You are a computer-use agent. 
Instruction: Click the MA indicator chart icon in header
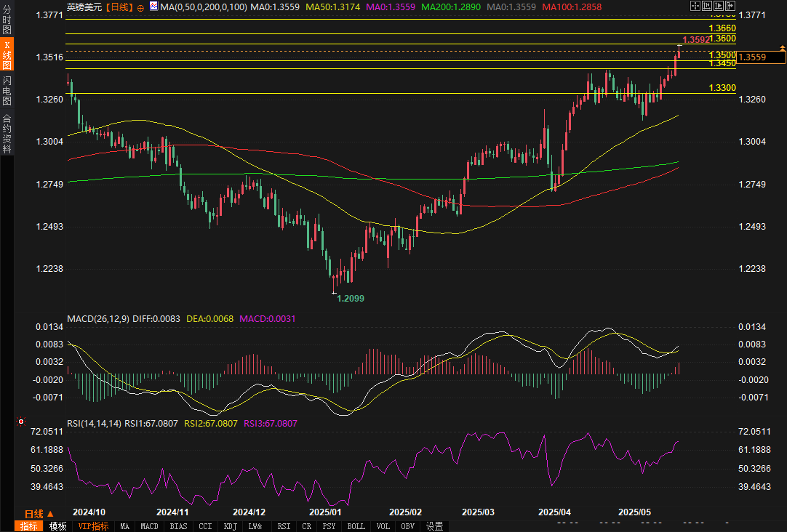coord(153,6)
